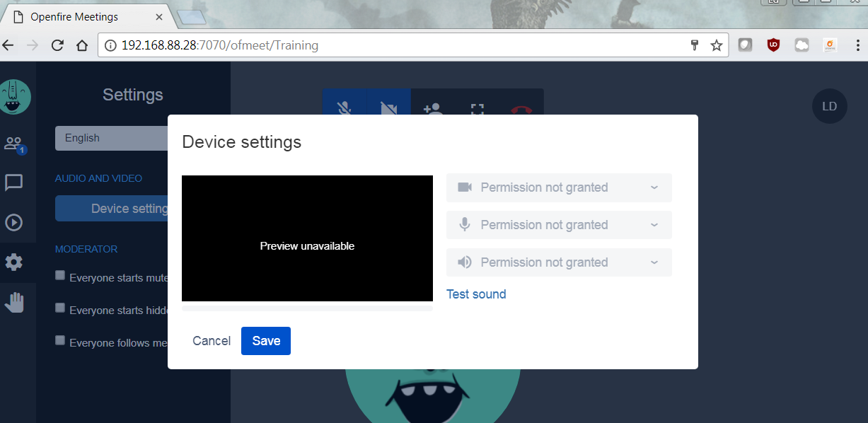Click the audio level bar under preview

click(307, 307)
